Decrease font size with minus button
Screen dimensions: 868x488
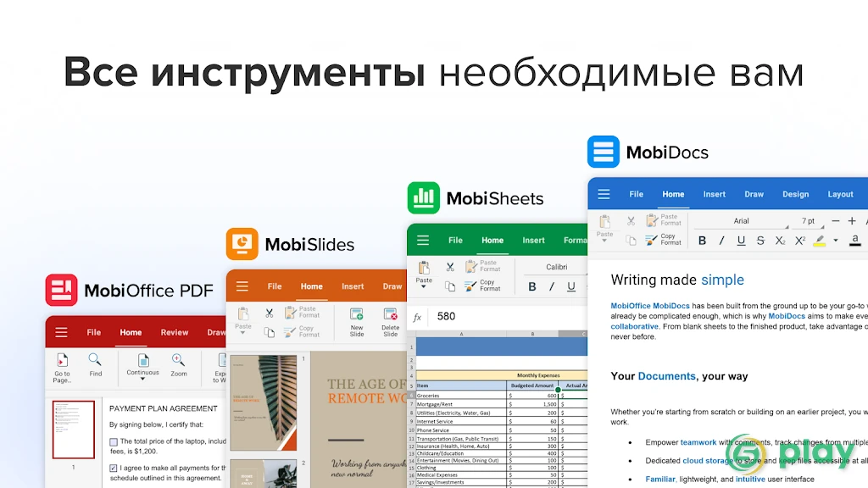pos(835,221)
